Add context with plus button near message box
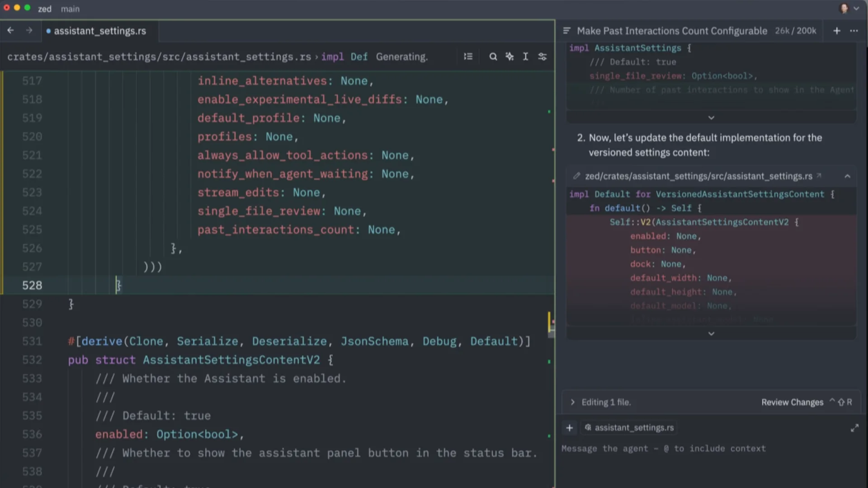868x488 pixels. [x=570, y=428]
